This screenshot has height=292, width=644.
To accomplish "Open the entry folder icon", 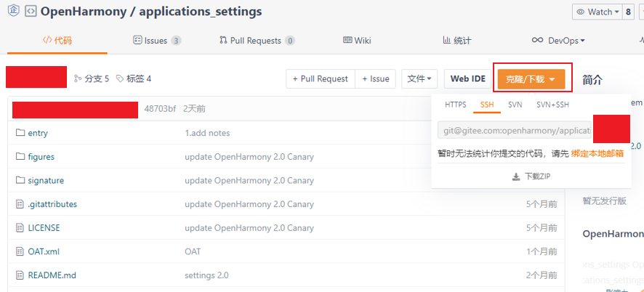I will 20,133.
